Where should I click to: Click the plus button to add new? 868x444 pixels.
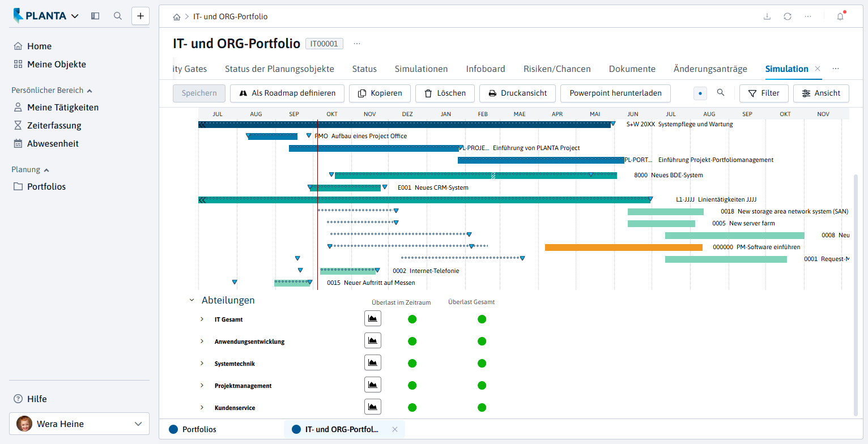click(141, 16)
